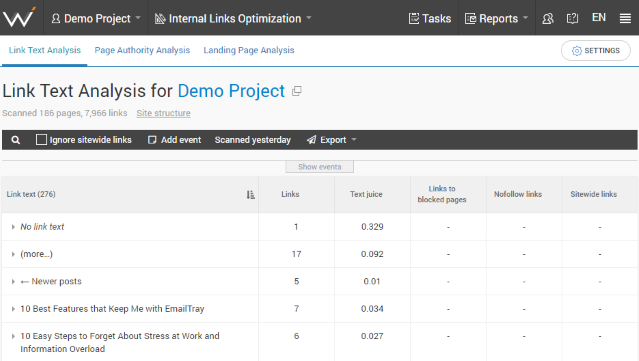Image resolution: width=639 pixels, height=361 pixels.
Task: Expand the 10 Best Features row
Action: [x=13, y=309]
